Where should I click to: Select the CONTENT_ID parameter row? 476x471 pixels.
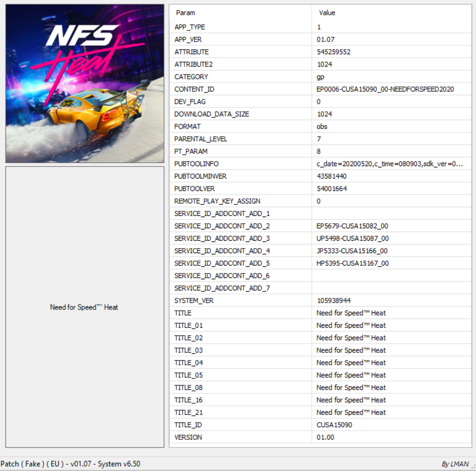click(194, 89)
